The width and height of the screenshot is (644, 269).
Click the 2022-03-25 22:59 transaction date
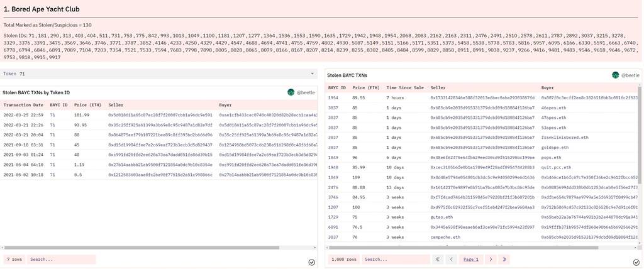click(23, 115)
